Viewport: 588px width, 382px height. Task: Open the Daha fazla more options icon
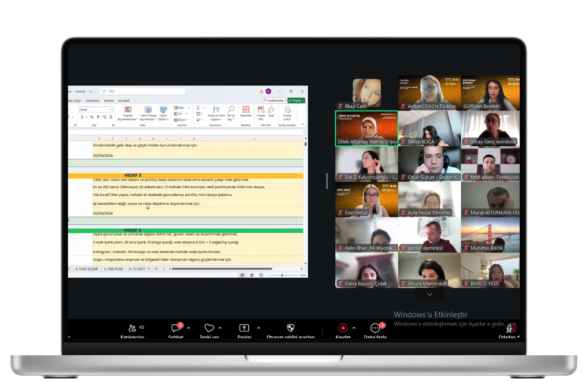(x=375, y=328)
